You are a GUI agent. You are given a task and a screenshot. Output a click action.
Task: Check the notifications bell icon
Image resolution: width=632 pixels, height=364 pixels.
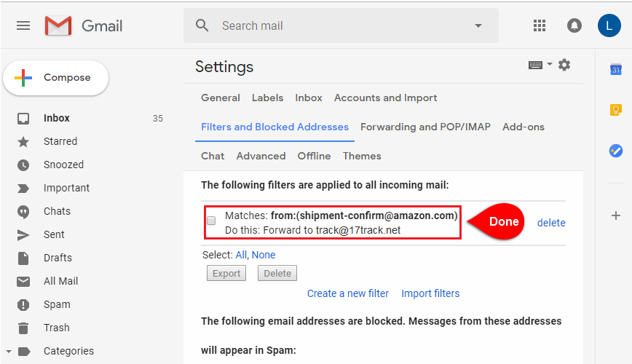click(x=574, y=25)
